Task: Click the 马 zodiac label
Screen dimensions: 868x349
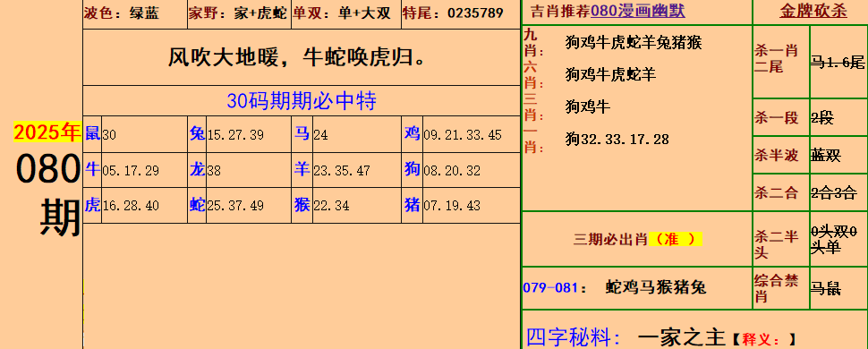Action: pyautogui.click(x=302, y=133)
